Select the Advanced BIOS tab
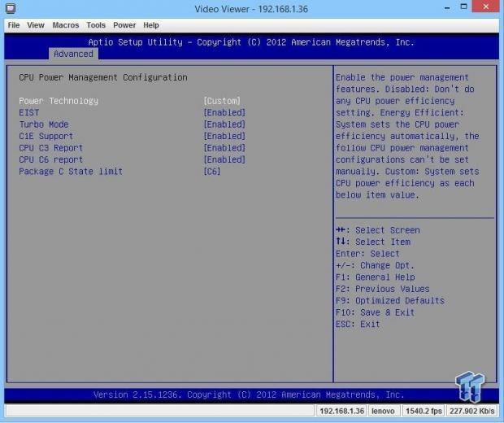Viewport: 504px width, 423px height. point(73,54)
